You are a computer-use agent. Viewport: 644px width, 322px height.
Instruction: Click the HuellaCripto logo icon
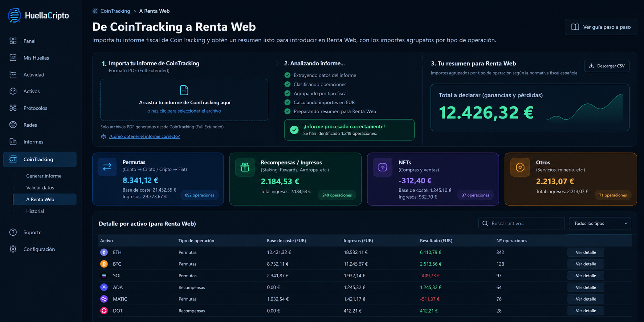coord(15,15)
